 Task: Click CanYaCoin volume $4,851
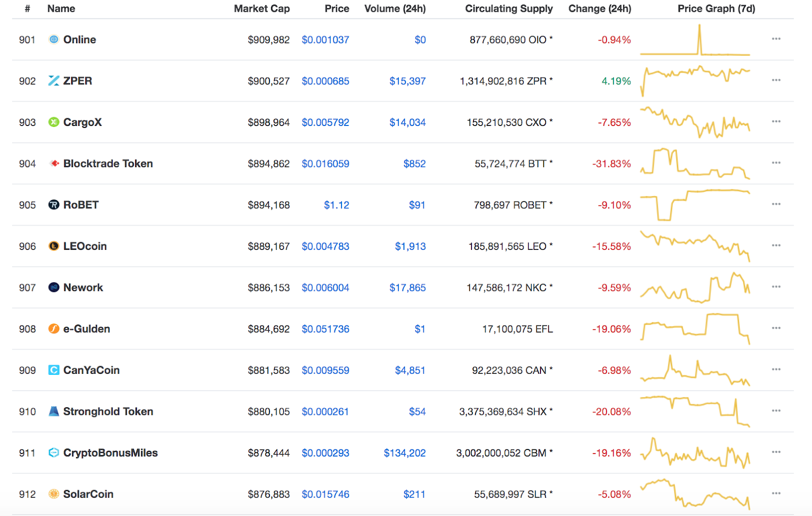coord(411,370)
